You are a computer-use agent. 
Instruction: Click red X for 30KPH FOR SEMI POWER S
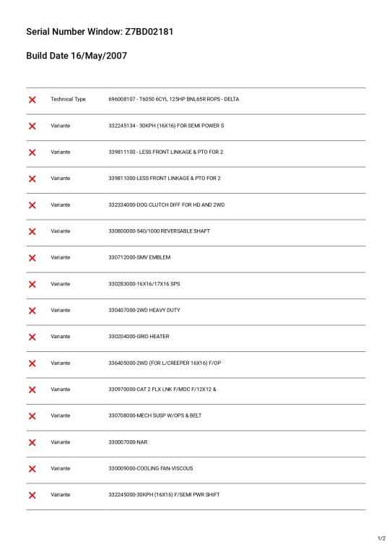(x=32, y=126)
